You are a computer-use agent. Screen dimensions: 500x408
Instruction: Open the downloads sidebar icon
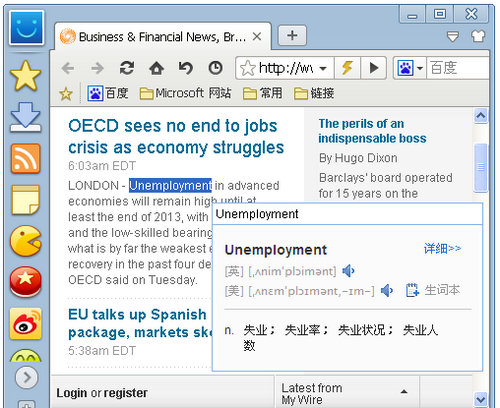coord(26,117)
